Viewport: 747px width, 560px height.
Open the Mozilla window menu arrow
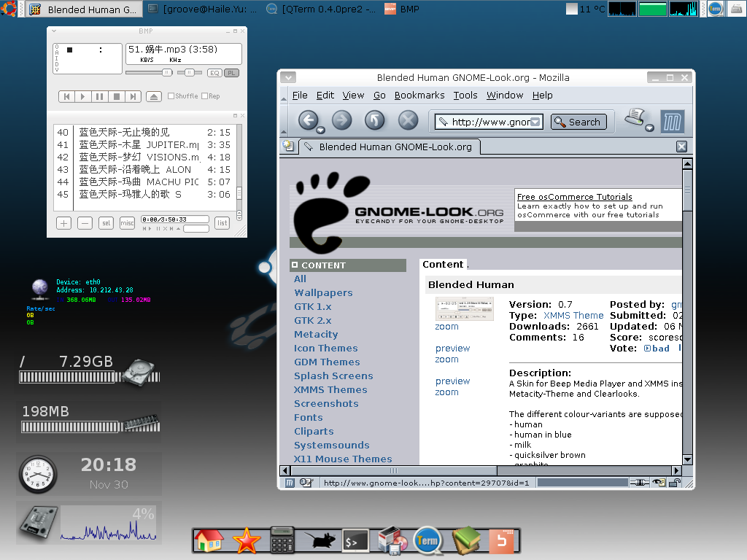(x=288, y=77)
